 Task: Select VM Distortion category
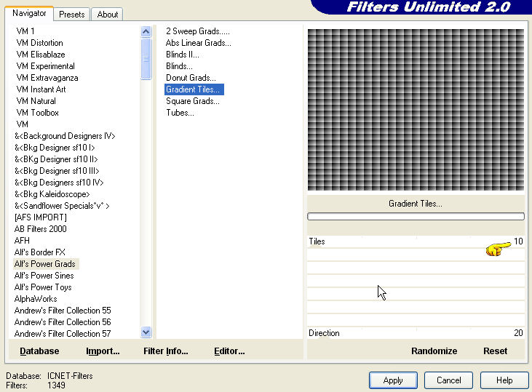click(40, 43)
